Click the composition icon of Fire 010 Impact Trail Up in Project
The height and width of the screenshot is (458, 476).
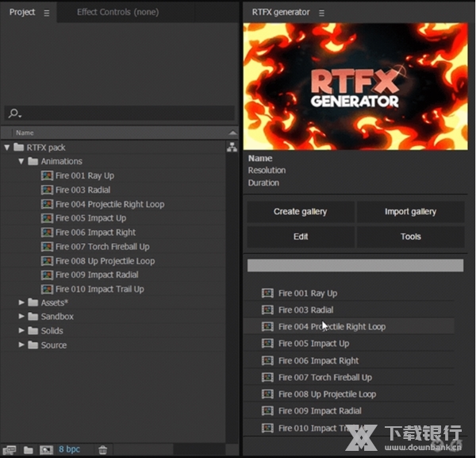(47, 289)
